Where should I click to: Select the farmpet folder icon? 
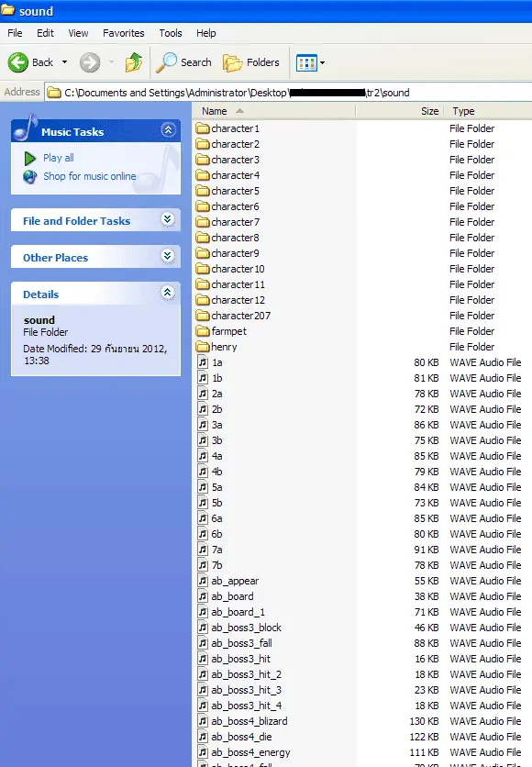click(x=203, y=331)
